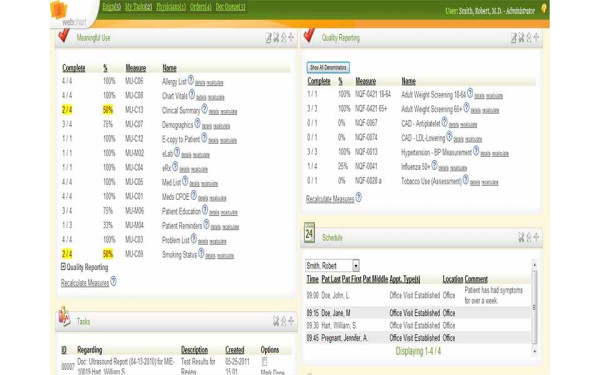600x375 pixels.
Task: Click user link Smith, Robert, M.D.
Action: 480,11
